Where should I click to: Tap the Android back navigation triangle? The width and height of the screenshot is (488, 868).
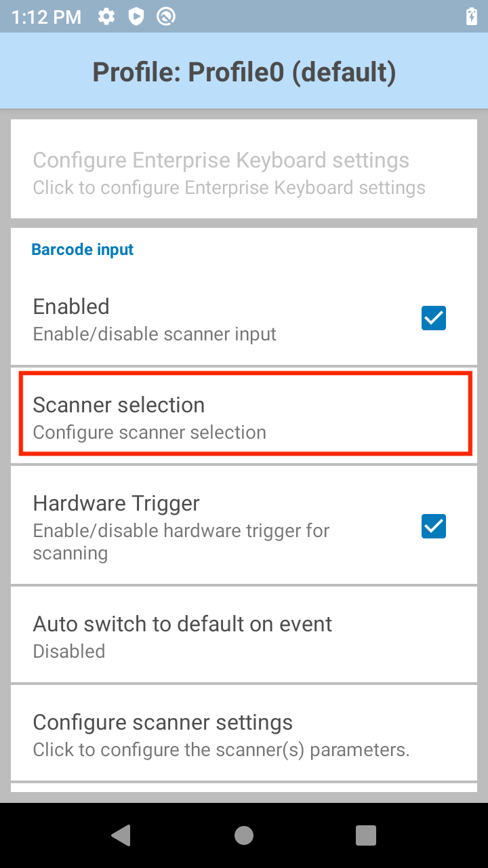tap(121, 835)
